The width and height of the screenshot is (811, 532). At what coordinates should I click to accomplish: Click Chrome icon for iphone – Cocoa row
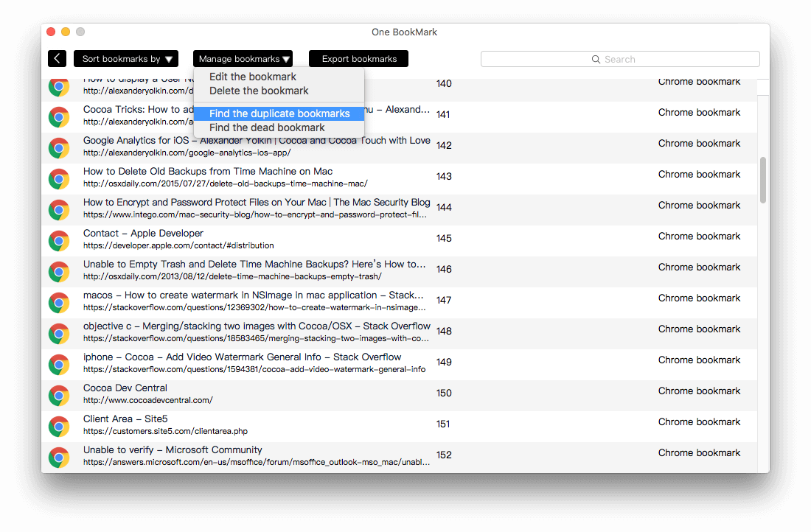pyautogui.click(x=59, y=365)
